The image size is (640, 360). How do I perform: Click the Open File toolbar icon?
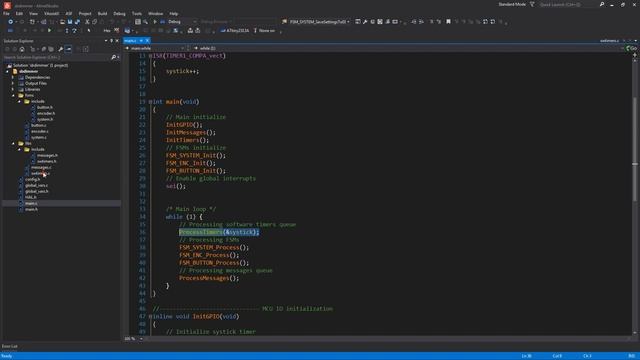(62, 22)
